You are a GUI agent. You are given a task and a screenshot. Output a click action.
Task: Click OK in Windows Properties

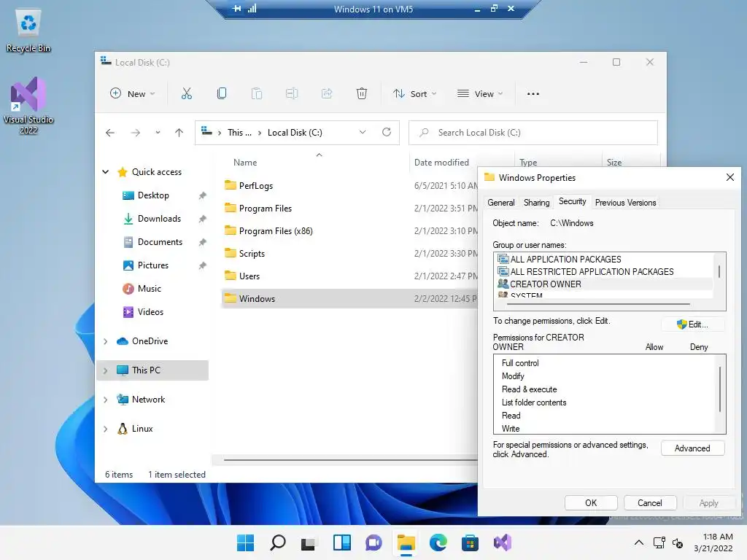591,503
